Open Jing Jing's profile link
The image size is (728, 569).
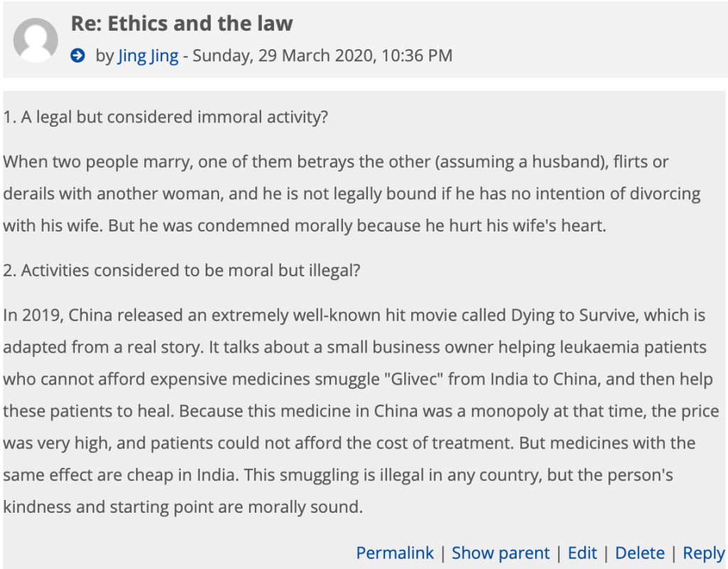(x=148, y=56)
